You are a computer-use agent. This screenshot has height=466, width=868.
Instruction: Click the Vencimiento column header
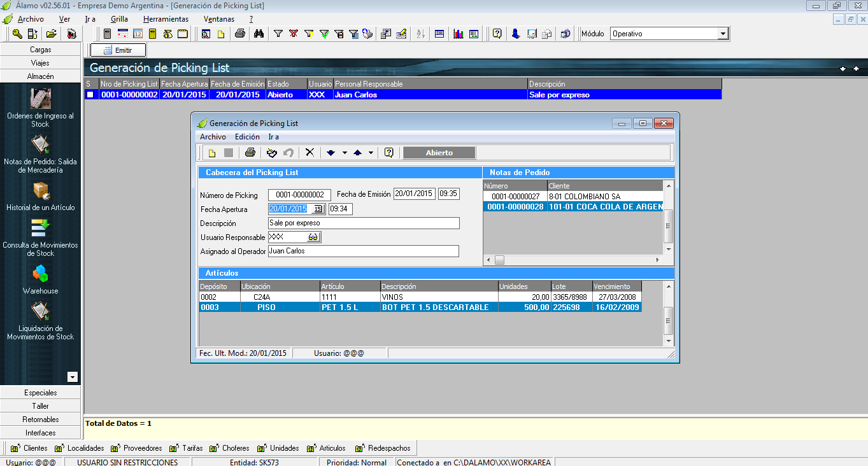point(617,287)
